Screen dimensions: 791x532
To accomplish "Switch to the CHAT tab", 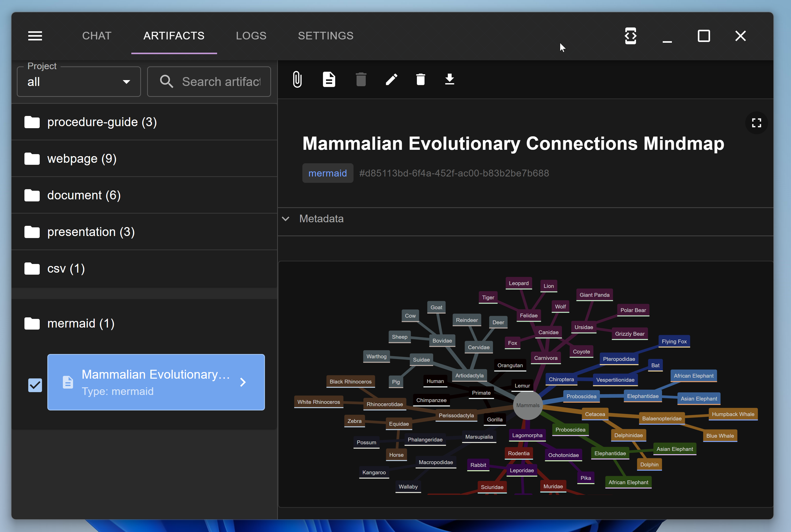I will pos(97,36).
